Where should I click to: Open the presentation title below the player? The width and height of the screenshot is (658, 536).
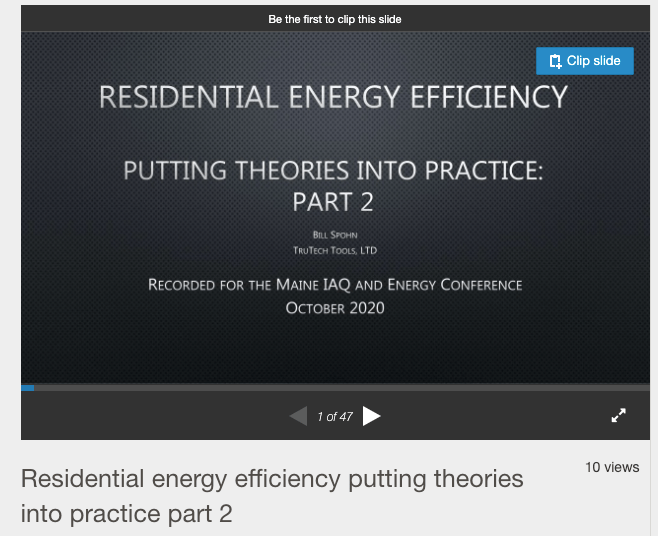[x=272, y=496]
